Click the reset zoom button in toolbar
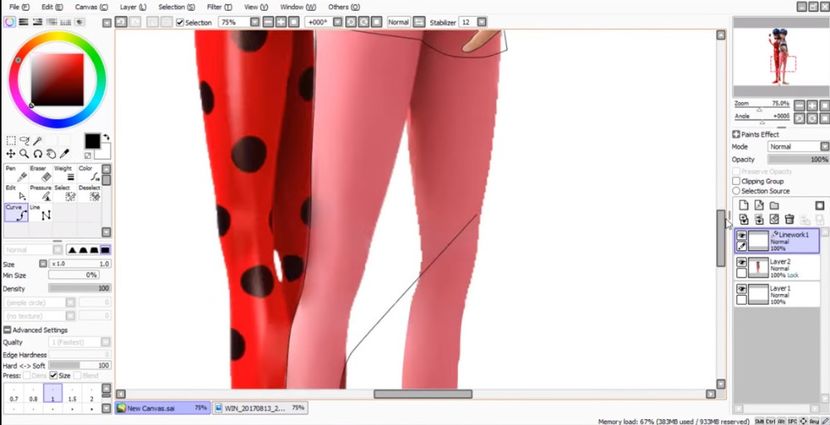Screen dimensions: 830x425 [292, 22]
